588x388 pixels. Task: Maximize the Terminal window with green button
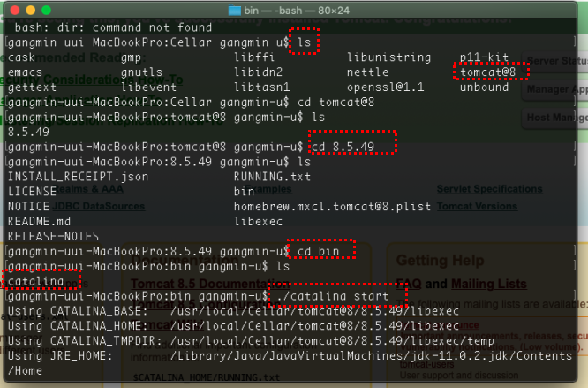[x=47, y=10]
